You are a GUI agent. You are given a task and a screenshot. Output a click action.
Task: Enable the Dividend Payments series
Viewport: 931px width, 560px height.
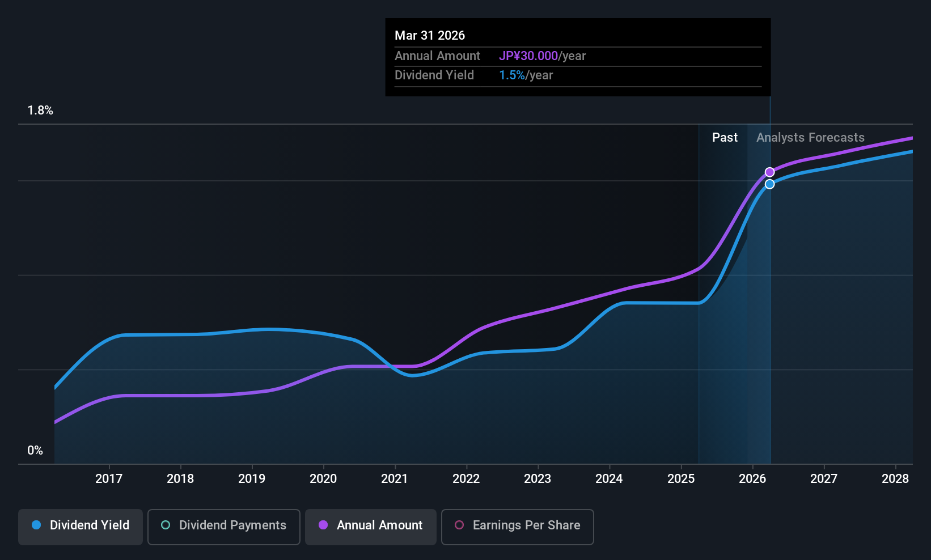[x=224, y=527]
